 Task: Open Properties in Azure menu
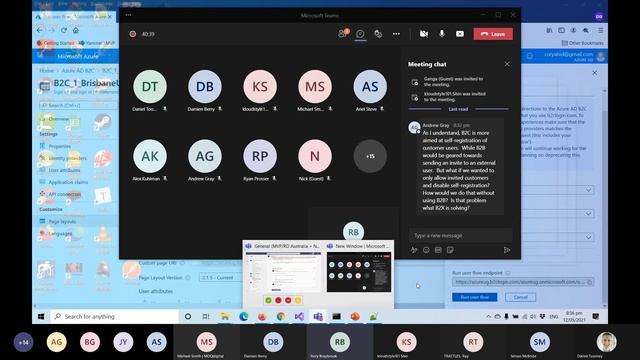click(60, 146)
